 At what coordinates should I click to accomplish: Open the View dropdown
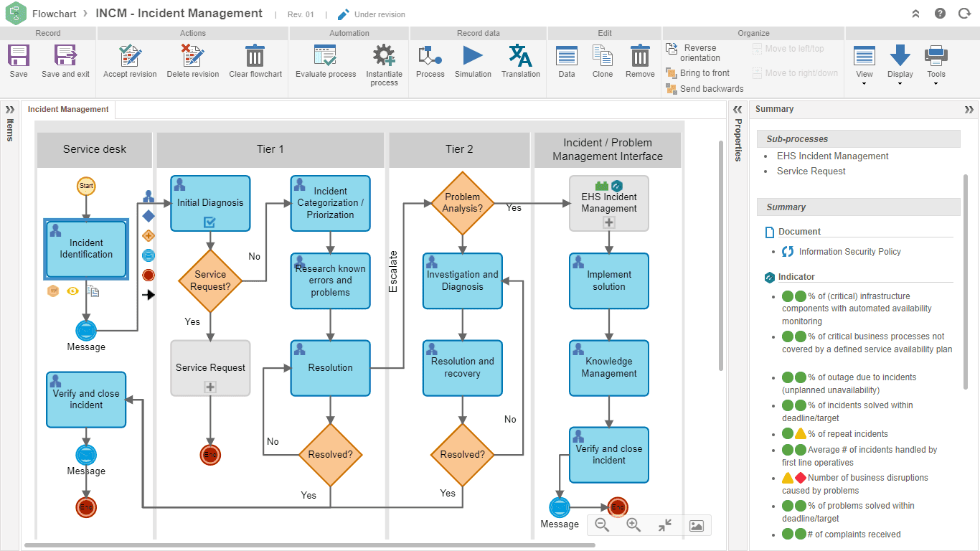click(864, 65)
